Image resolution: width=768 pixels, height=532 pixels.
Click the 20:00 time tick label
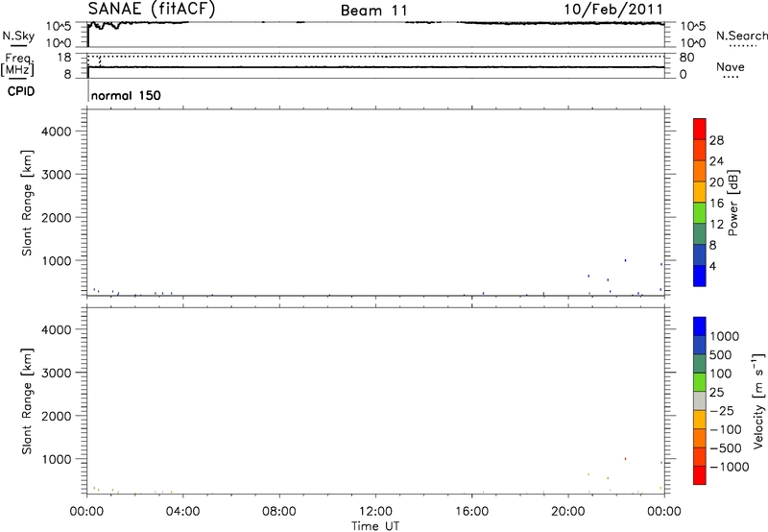click(568, 512)
